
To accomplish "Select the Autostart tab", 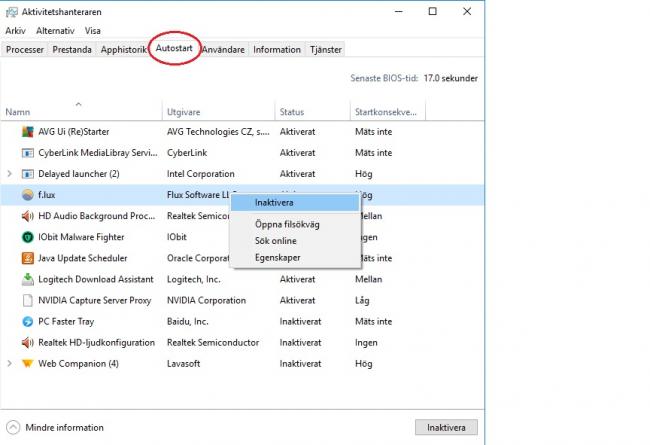I will [x=174, y=48].
